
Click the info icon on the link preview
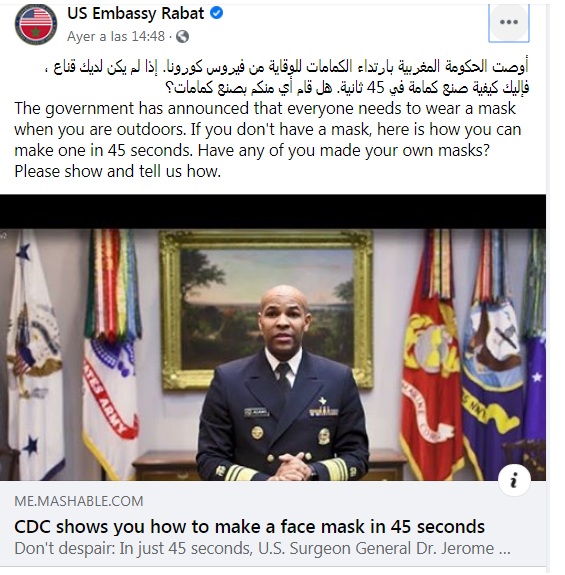click(x=514, y=480)
